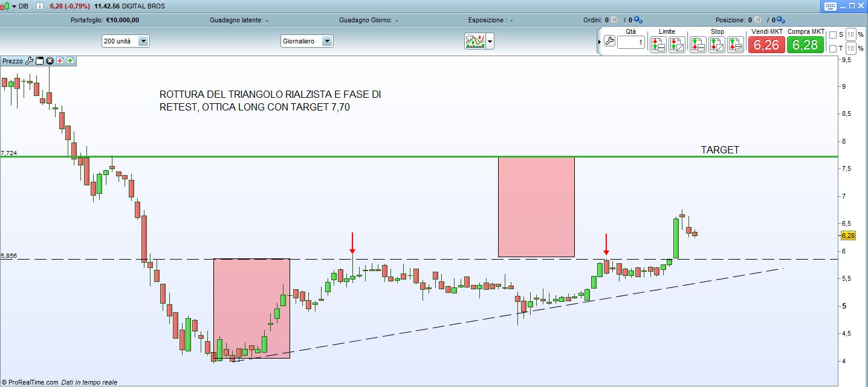Close the Prezzo panel with X icon
This screenshot has width=868, height=387.
pos(50,61)
